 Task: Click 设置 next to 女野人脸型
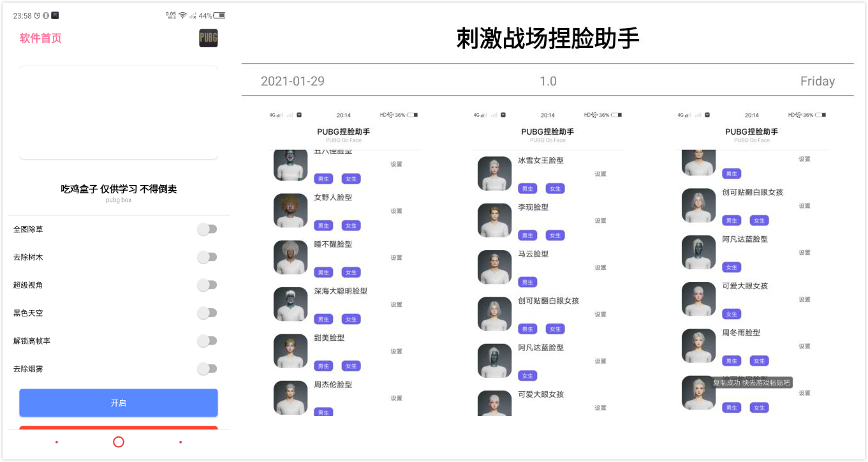[x=396, y=211]
